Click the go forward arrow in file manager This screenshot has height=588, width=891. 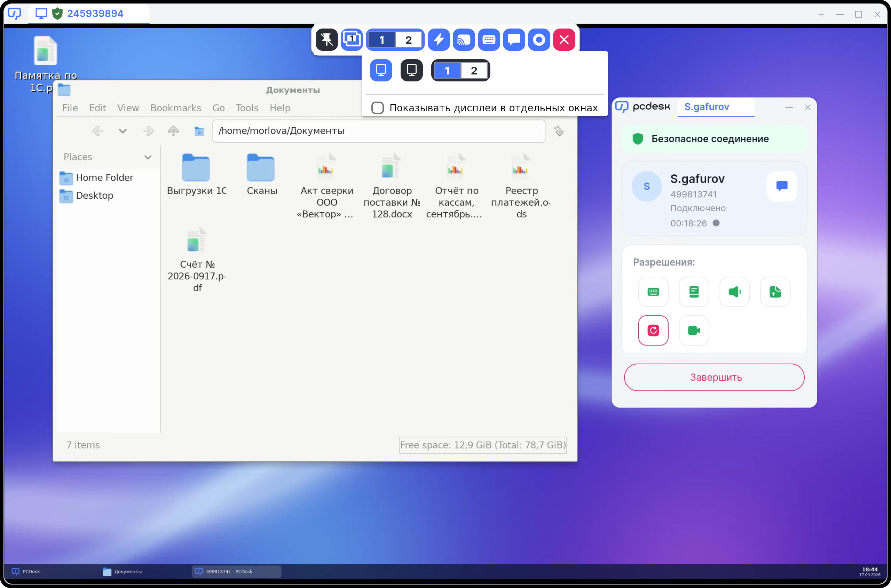tap(149, 131)
